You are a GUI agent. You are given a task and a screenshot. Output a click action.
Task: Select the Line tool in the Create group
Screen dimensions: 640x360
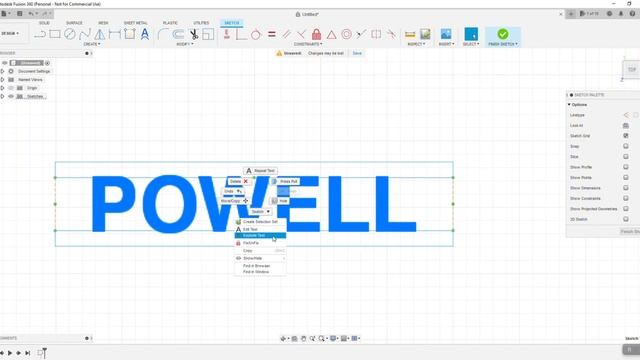click(40, 35)
